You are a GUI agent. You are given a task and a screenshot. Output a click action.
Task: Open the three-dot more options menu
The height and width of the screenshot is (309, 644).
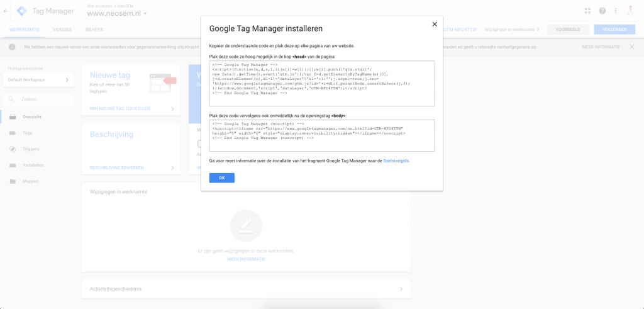coord(616,11)
